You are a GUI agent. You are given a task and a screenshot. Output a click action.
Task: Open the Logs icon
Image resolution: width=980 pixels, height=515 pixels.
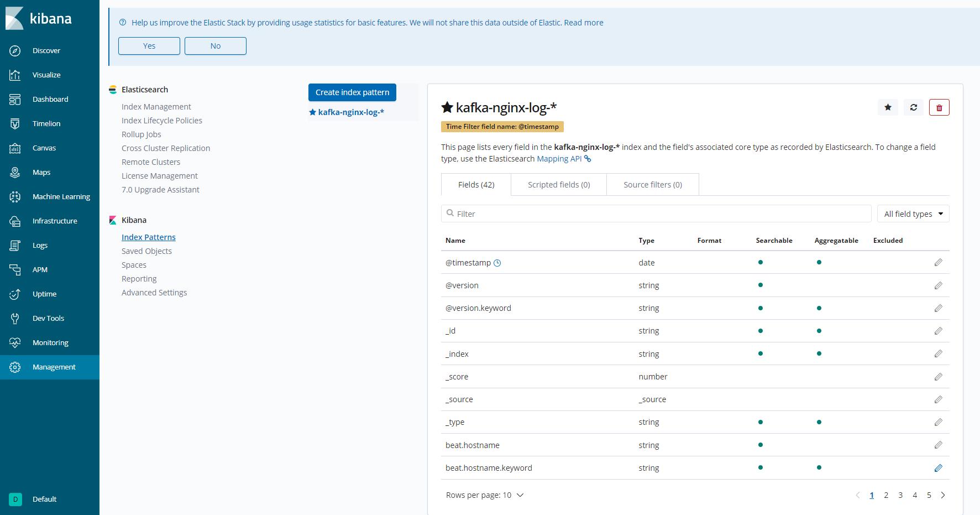pos(15,245)
